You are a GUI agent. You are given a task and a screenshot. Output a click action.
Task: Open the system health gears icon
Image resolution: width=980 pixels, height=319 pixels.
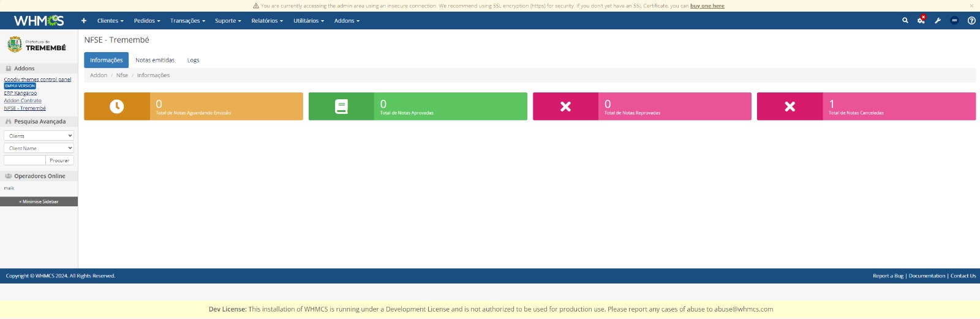point(921,20)
